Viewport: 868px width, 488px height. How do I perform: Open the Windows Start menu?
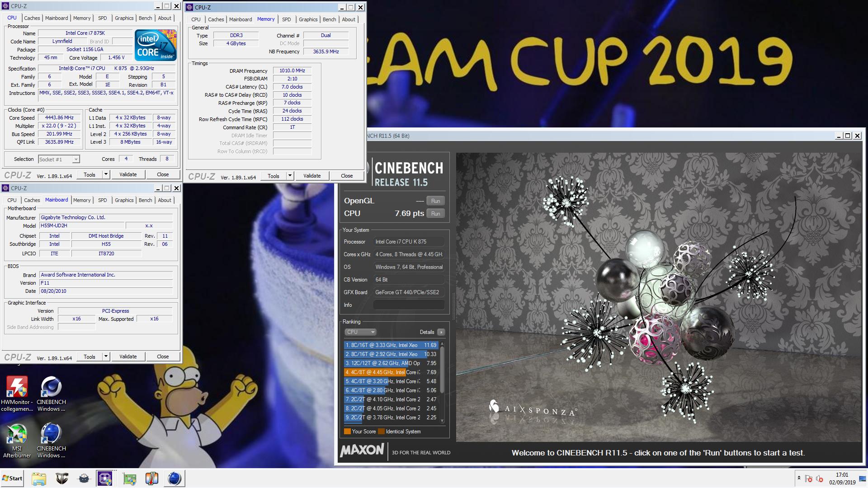coord(13,478)
